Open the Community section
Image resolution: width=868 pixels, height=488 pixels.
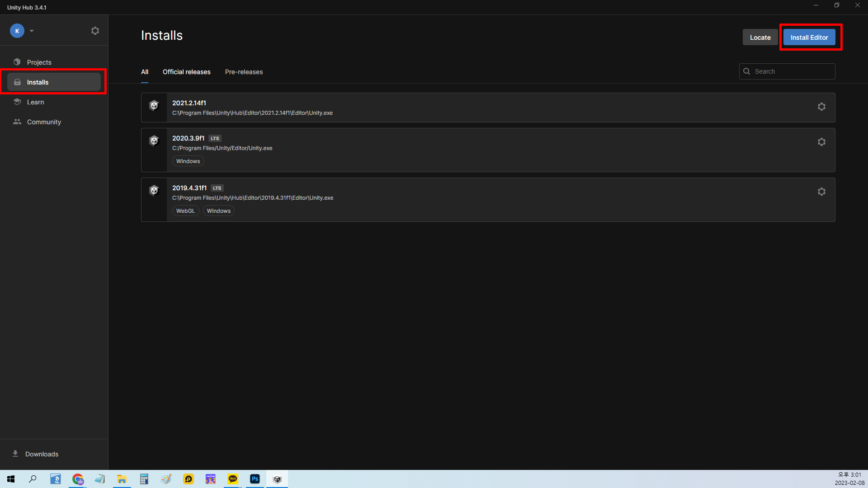[x=54, y=122]
